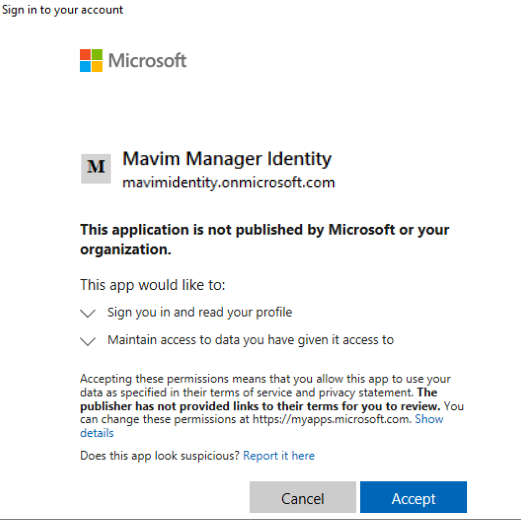Screen dimensions: 521x520
Task: Expand 'Sign you in and read your profile' chevron
Action: (x=88, y=313)
